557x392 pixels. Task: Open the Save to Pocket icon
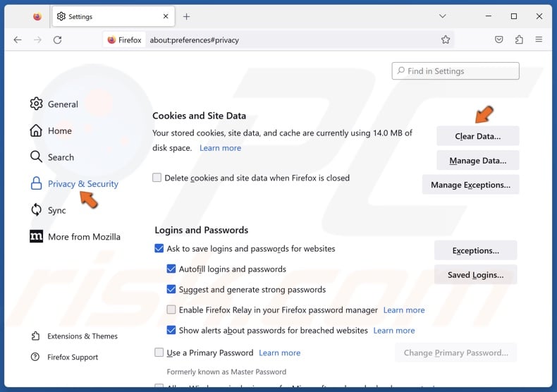[x=498, y=39]
